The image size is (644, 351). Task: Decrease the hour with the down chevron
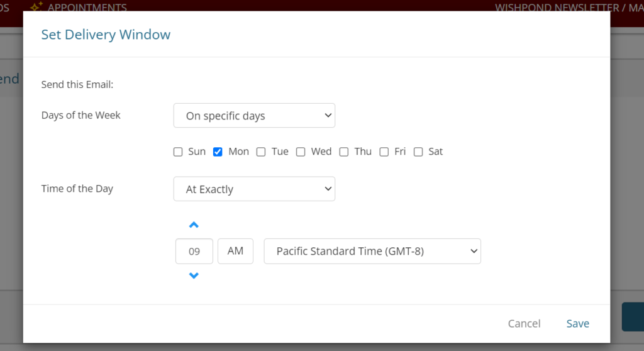click(194, 276)
